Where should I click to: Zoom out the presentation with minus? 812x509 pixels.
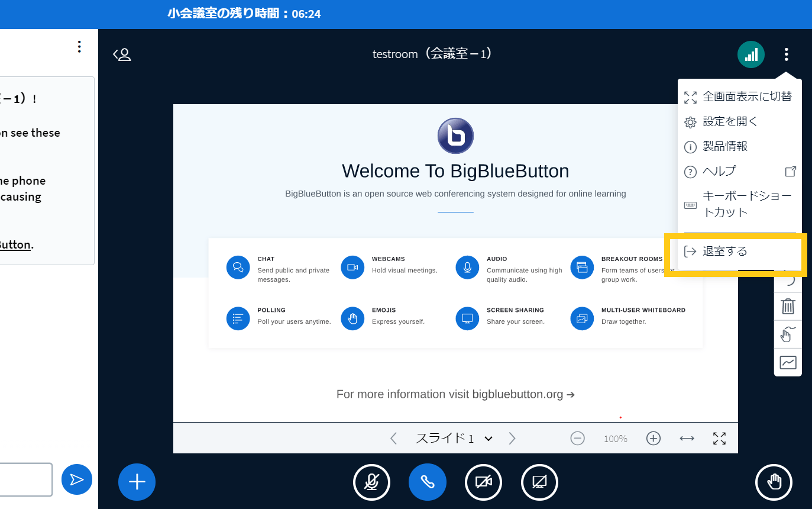pos(578,439)
